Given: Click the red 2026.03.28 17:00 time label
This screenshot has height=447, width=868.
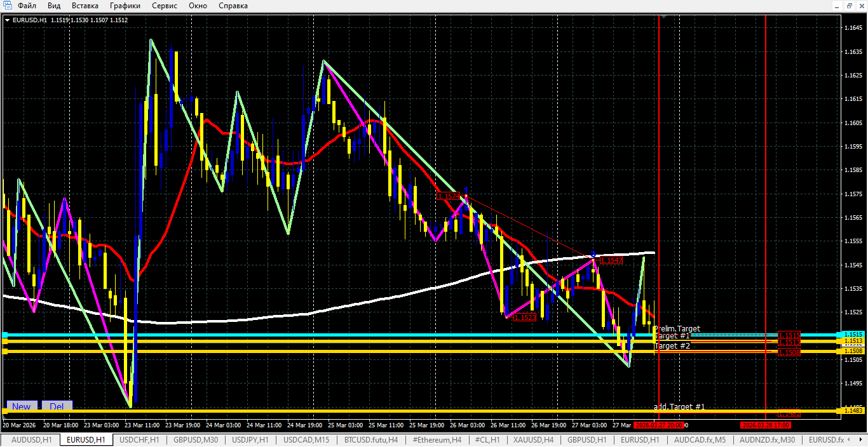Looking at the screenshot, I should [x=766, y=425].
